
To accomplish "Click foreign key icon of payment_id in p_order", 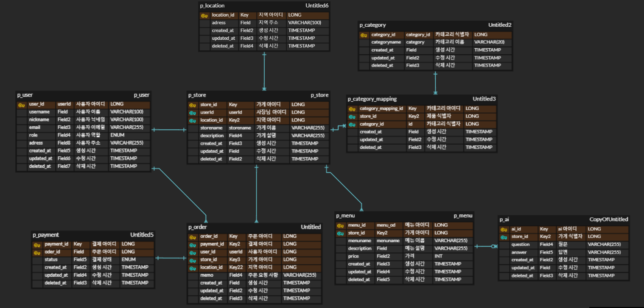I will click(x=193, y=244).
